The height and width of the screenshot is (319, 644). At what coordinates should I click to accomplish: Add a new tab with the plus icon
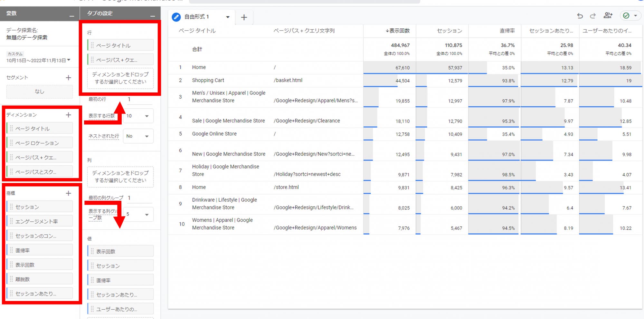click(244, 17)
